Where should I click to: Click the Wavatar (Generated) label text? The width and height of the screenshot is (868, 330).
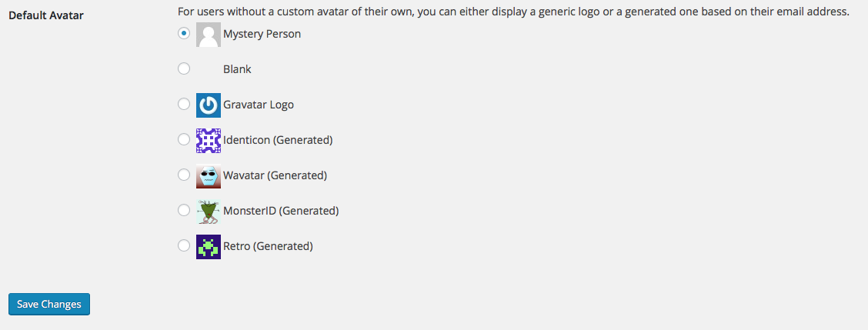pyautogui.click(x=275, y=175)
